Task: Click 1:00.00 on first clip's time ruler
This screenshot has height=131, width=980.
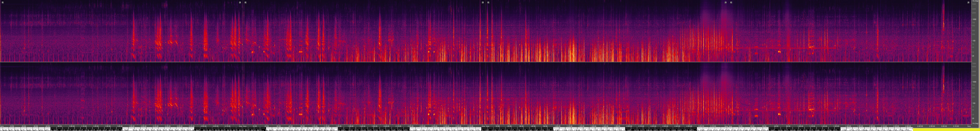Action: tap(72, 126)
